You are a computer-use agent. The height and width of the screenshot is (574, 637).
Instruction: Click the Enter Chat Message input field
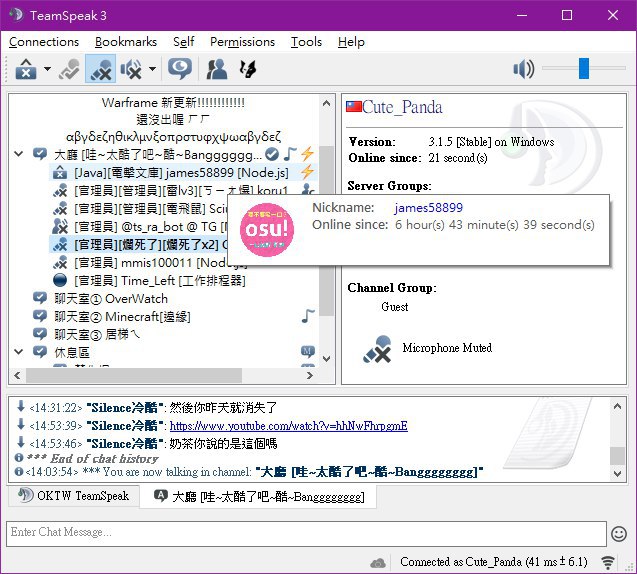[x=306, y=533]
